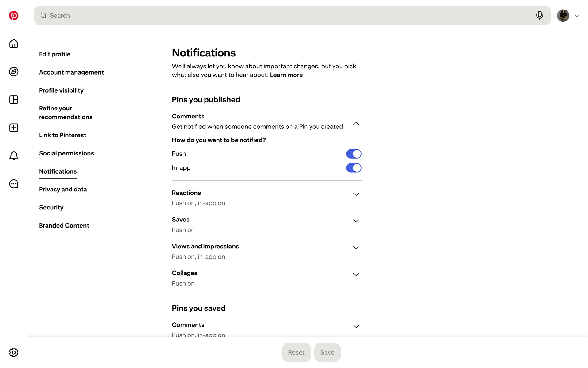Click the microphone voice search icon
The height and width of the screenshot is (368, 588).
540,16
